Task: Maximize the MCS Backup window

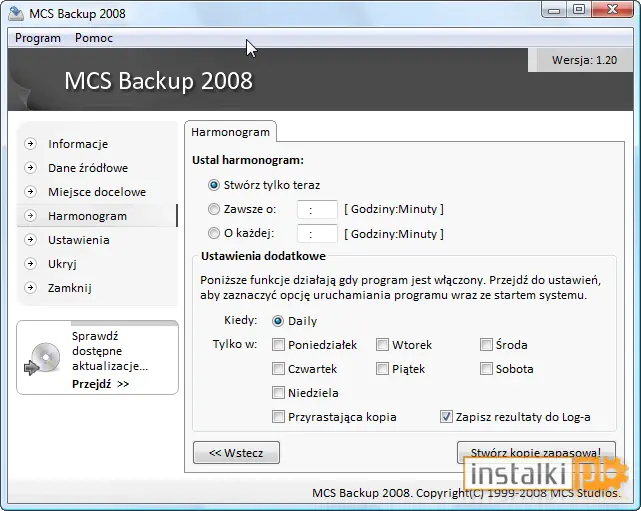Action: 579,10
